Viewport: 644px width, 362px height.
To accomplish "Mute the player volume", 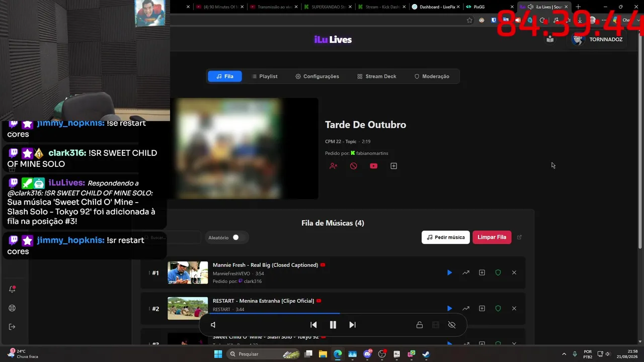I will (213, 325).
